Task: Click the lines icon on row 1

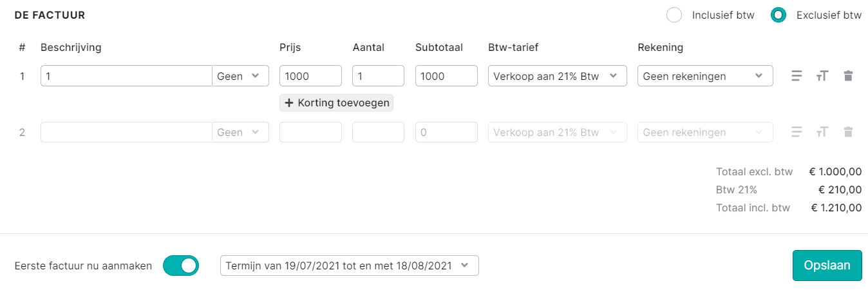Action: [797, 76]
